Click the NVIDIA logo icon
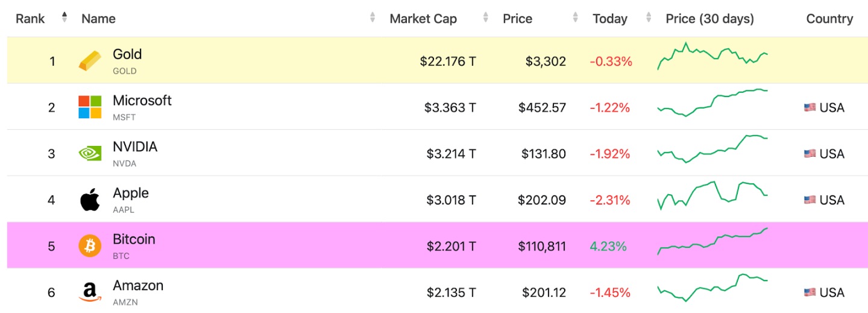Image resolution: width=868 pixels, height=313 pixels. coord(90,154)
